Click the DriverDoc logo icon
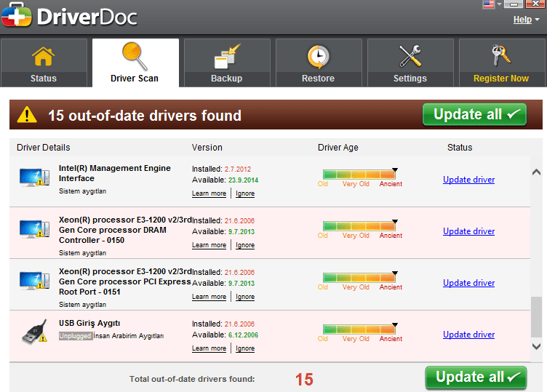 pyautogui.click(x=16, y=15)
